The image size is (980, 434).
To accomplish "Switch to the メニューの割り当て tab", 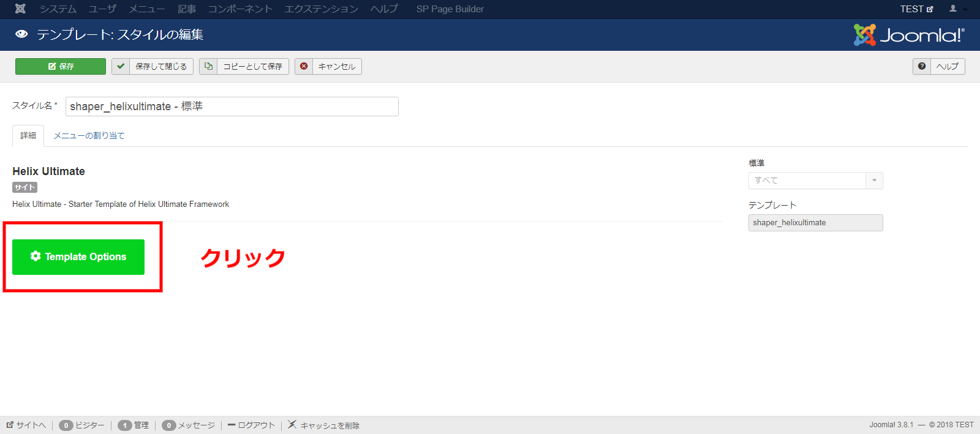I will (89, 135).
